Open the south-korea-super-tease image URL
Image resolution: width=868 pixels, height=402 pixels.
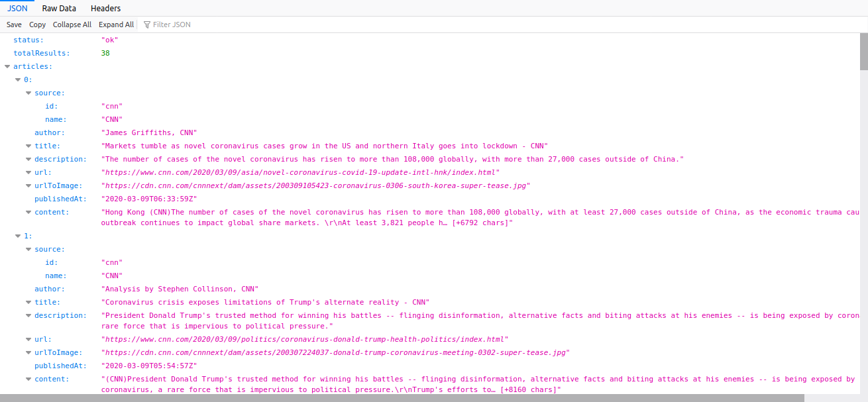pyautogui.click(x=316, y=185)
